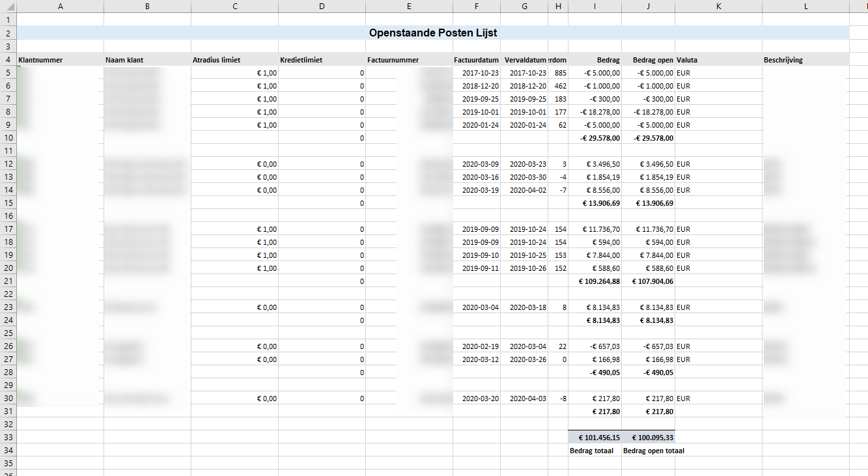
Task: Select column J header
Action: (x=649, y=7)
